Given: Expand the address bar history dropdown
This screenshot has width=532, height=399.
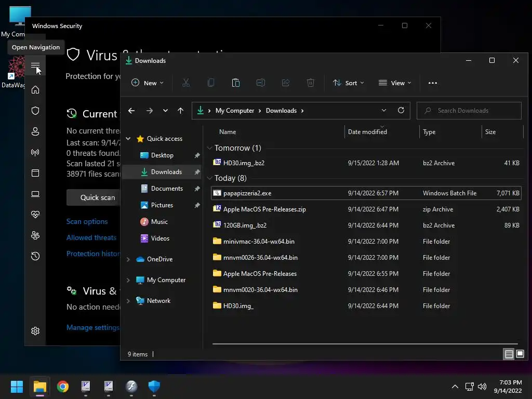Looking at the screenshot, I should (x=384, y=110).
